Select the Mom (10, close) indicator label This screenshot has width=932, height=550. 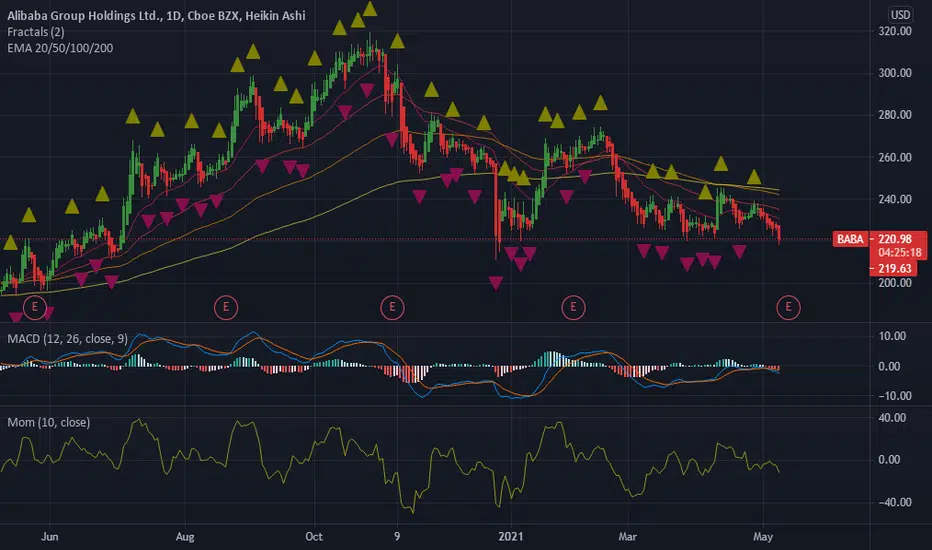pyautogui.click(x=49, y=423)
